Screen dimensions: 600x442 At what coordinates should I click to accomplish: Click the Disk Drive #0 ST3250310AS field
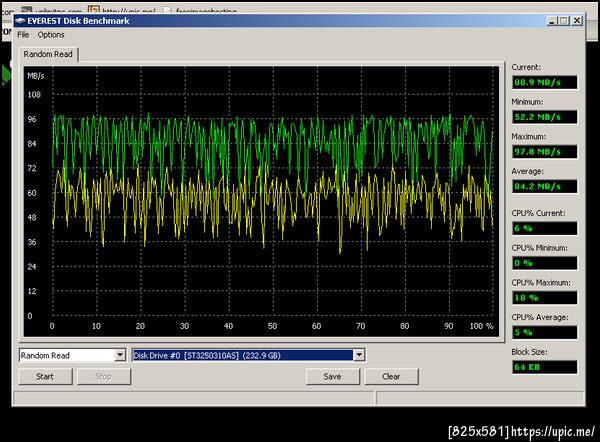coord(243,356)
